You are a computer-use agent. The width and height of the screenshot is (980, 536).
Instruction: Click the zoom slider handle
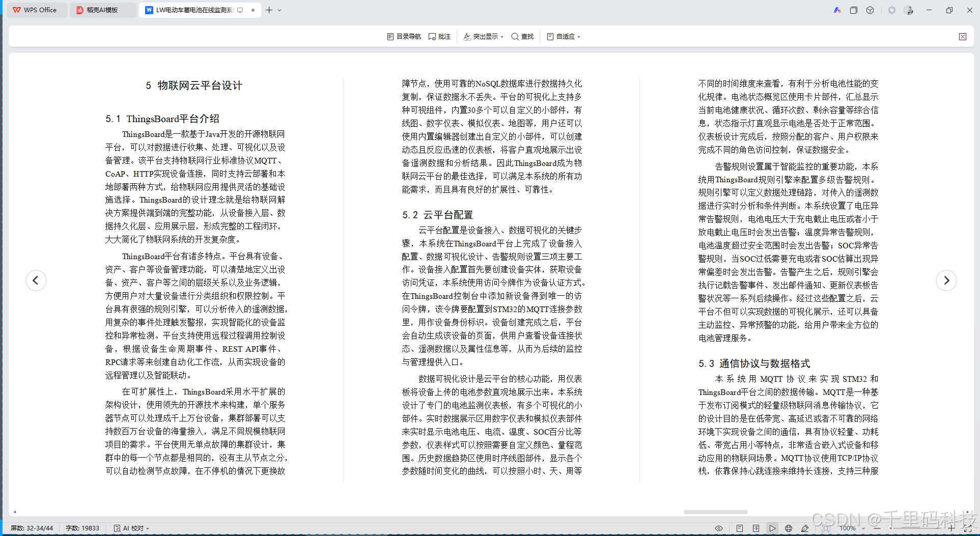pyautogui.click(x=890, y=528)
